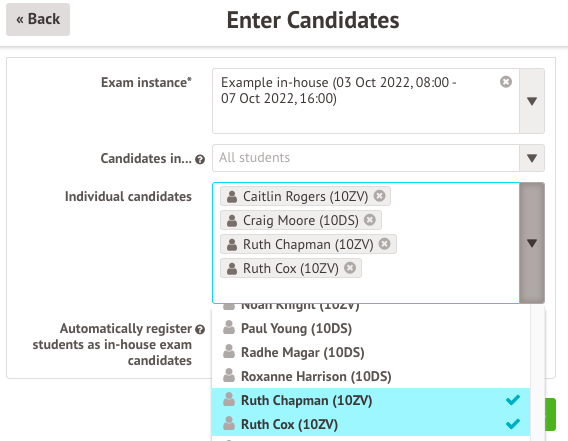The height and width of the screenshot is (441, 568).
Task: Remove Caitlin Rogers from selected candidates
Action: (x=379, y=196)
